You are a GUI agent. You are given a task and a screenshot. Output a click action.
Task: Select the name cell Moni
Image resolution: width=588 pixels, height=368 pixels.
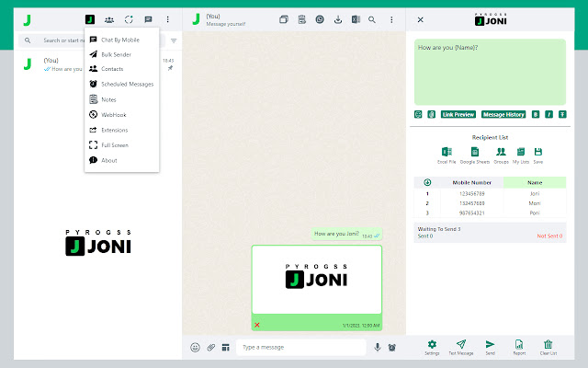[535, 203]
